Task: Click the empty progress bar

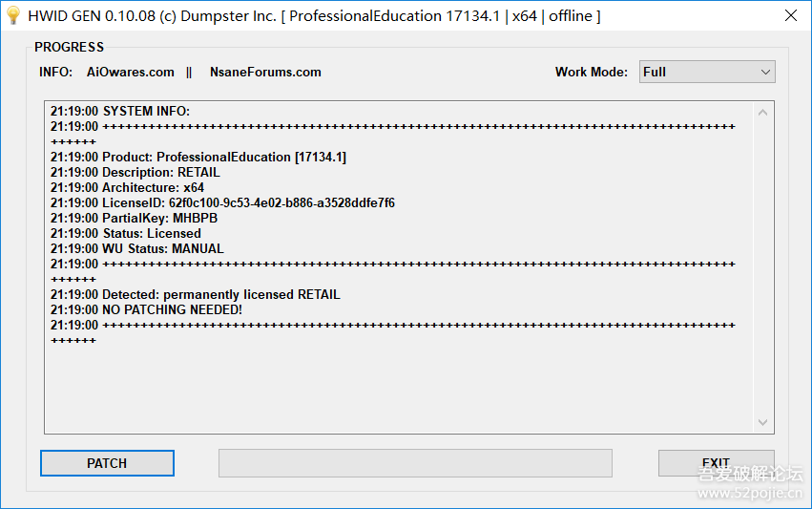Action: 415,463
